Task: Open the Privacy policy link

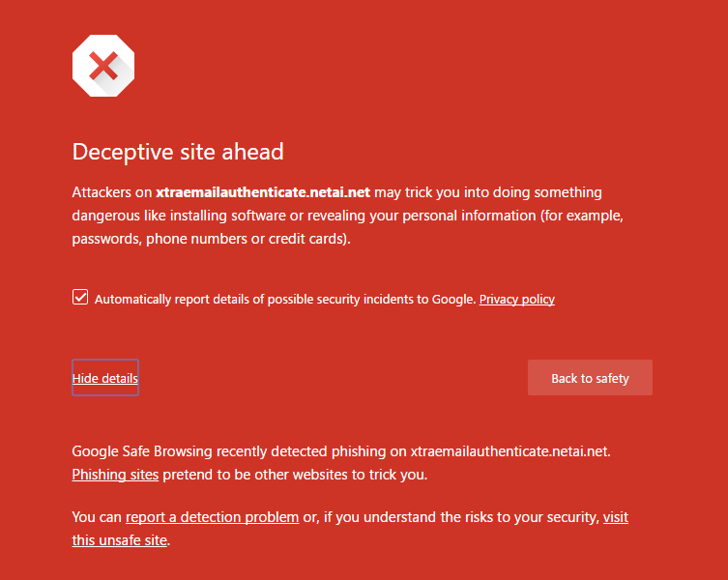Action: pos(516,299)
